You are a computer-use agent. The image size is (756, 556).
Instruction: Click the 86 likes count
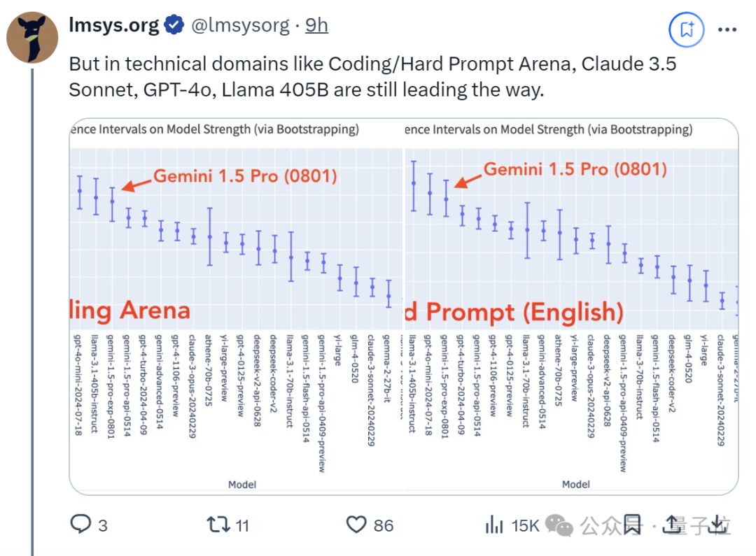pos(384,525)
